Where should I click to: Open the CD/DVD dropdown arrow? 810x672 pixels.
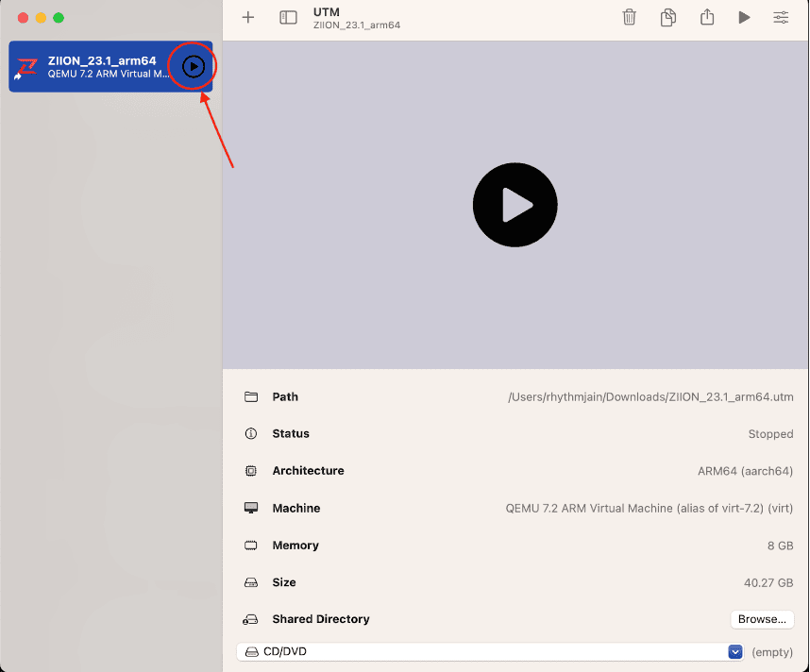pos(735,652)
